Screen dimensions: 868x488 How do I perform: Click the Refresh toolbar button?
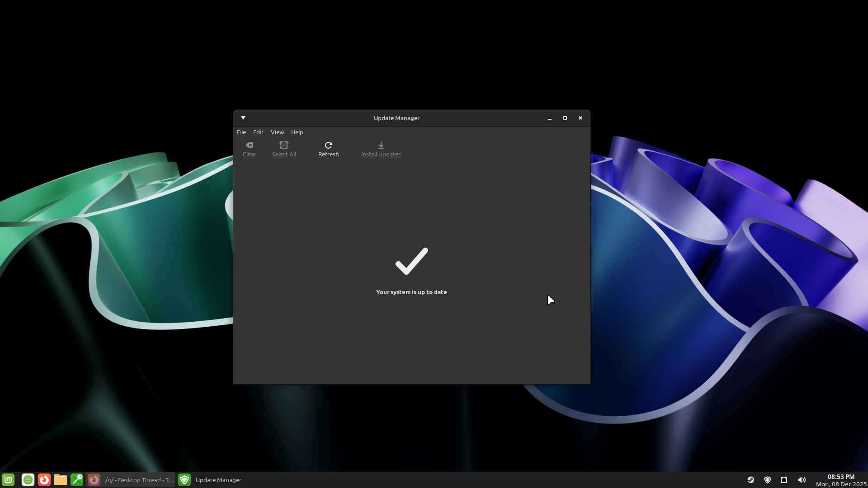328,149
